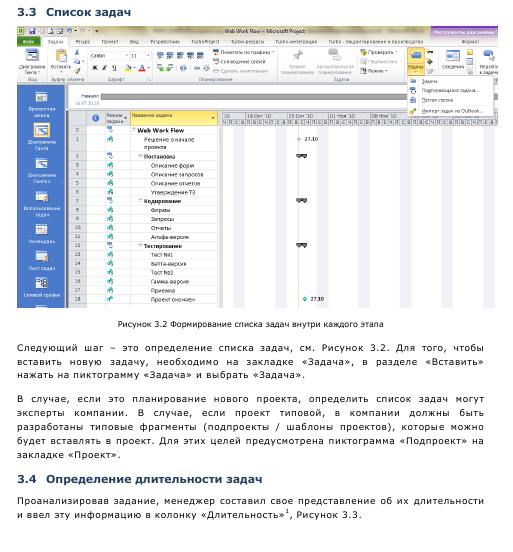Switch to the Вид ribbon tab
The height and width of the screenshot is (552, 513).
[x=134, y=42]
